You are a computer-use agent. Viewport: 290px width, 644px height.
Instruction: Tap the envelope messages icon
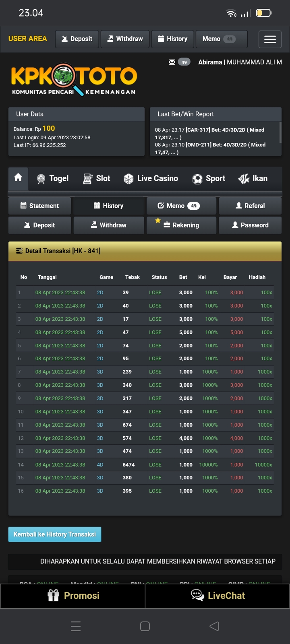coord(172,62)
